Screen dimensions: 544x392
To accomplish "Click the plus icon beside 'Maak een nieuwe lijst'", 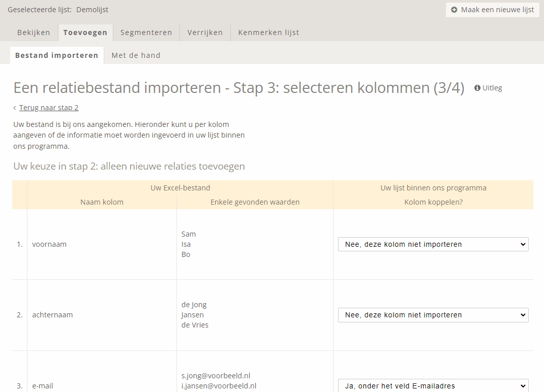I will tap(454, 10).
